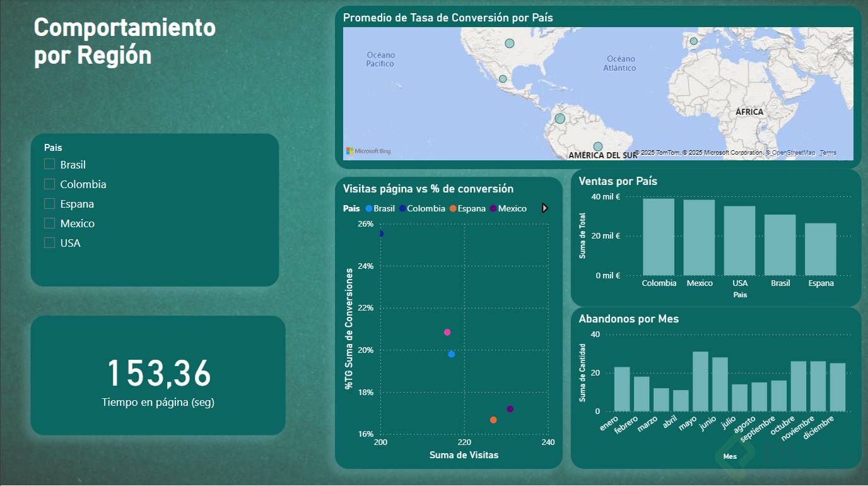Select the marzo bar in Abandonos por Mes
868x486 pixels.
[661, 400]
